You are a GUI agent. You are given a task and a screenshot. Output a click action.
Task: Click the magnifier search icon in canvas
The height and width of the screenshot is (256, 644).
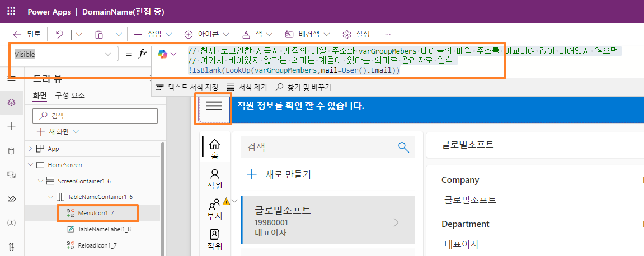pyautogui.click(x=404, y=147)
